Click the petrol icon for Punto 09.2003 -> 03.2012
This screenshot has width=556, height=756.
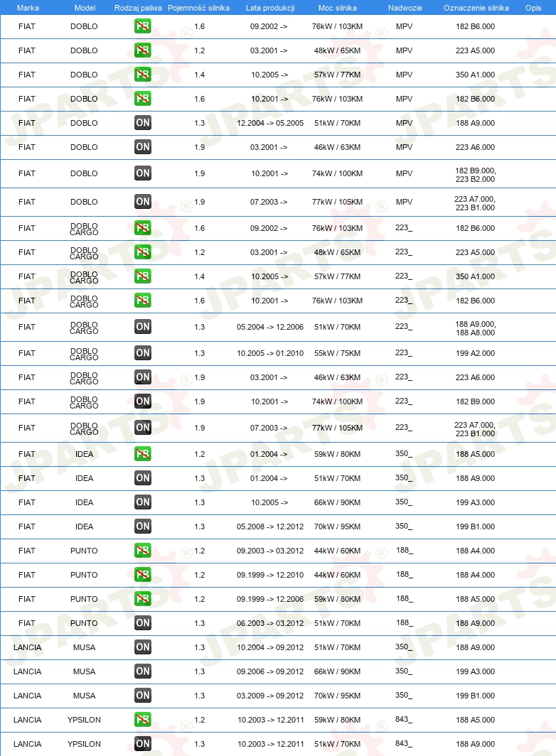142,550
